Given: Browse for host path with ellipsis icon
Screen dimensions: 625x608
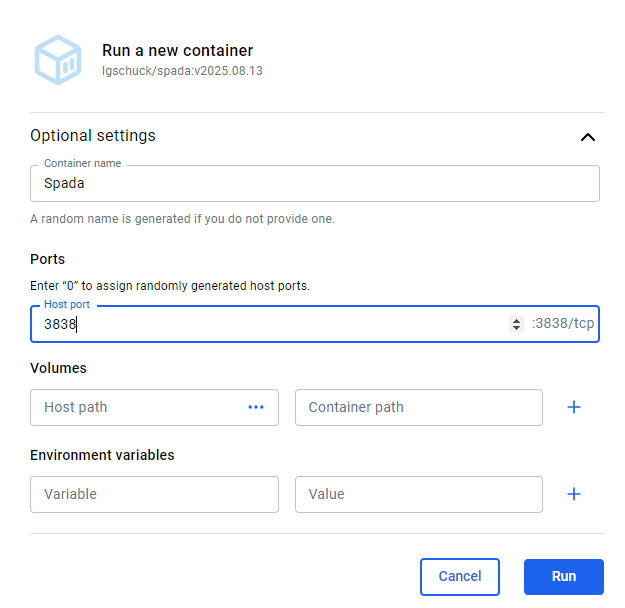Looking at the screenshot, I should point(256,407).
